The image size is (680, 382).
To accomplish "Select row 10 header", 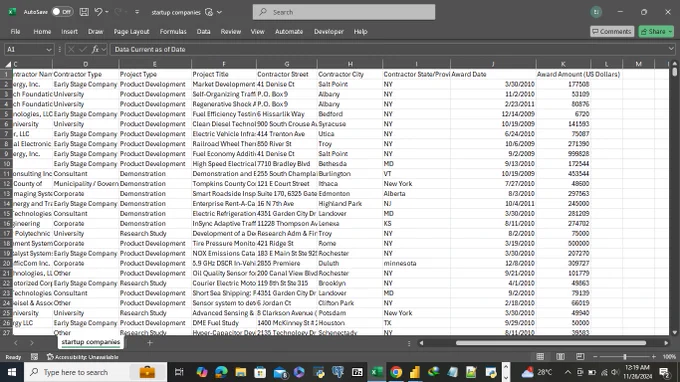I will point(7,164).
